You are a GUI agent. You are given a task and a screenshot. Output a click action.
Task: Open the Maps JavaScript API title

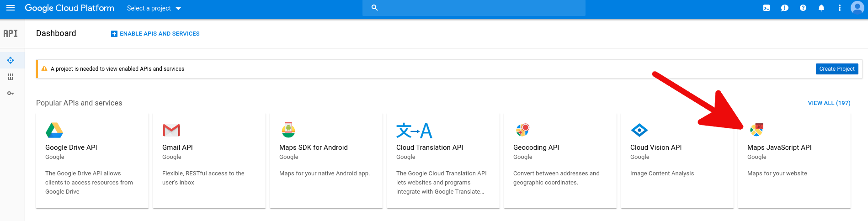[779, 147]
